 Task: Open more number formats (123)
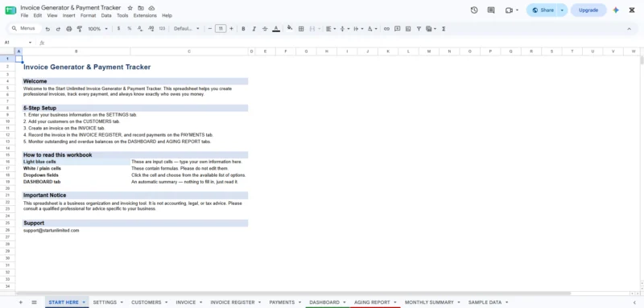[x=162, y=29]
